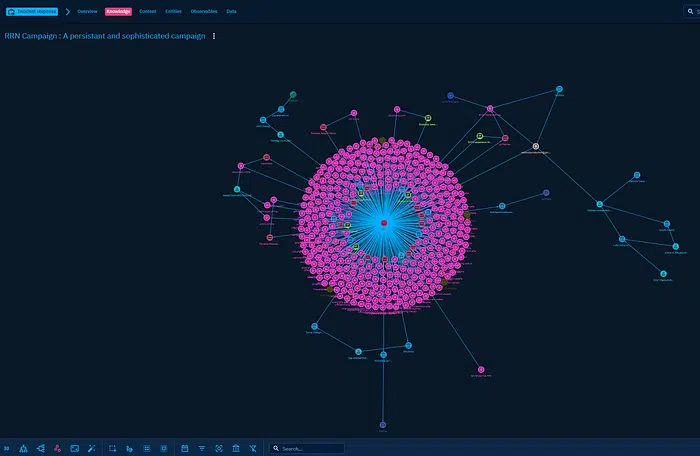The height and width of the screenshot is (456, 700).
Task: Open the Observables tab
Action: pos(204,11)
